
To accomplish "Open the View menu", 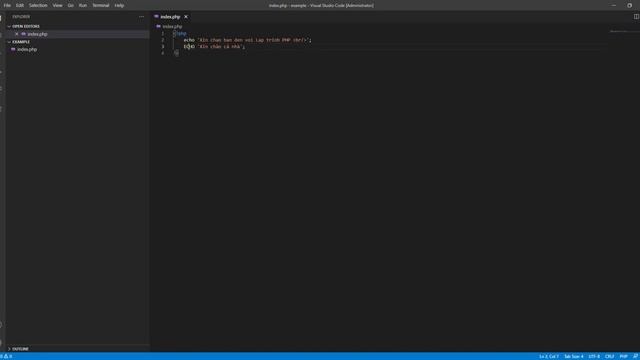I will coord(58,5).
